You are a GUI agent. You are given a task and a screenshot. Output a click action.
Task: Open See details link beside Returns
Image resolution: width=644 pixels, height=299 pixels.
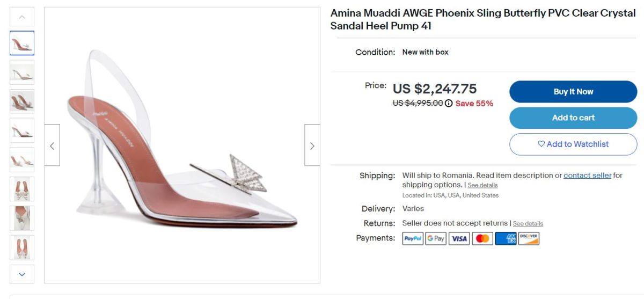click(528, 223)
